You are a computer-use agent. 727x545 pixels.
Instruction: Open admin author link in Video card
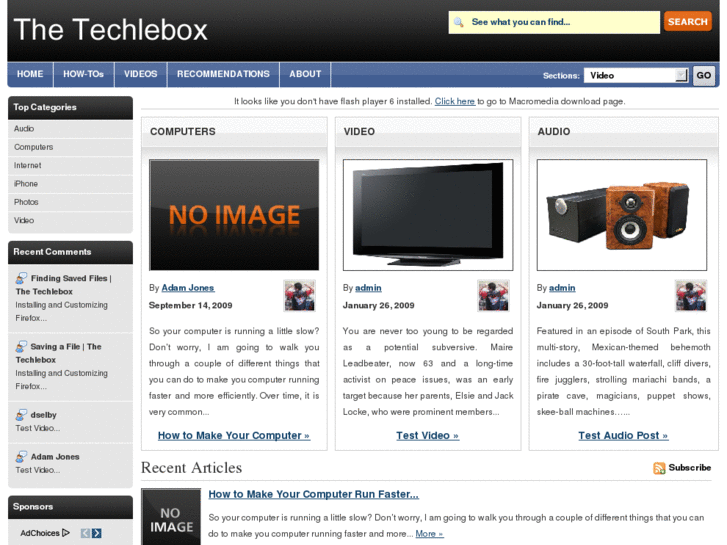pos(368,288)
